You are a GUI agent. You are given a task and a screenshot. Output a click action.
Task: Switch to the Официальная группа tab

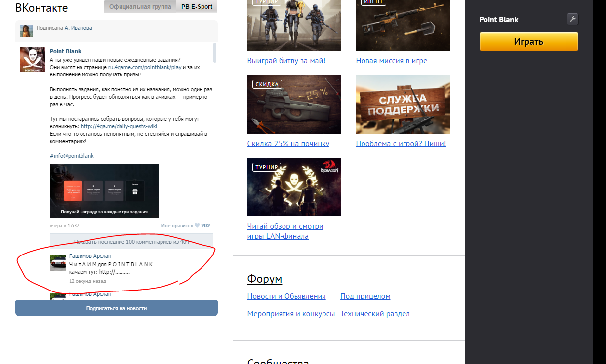pyautogui.click(x=140, y=7)
